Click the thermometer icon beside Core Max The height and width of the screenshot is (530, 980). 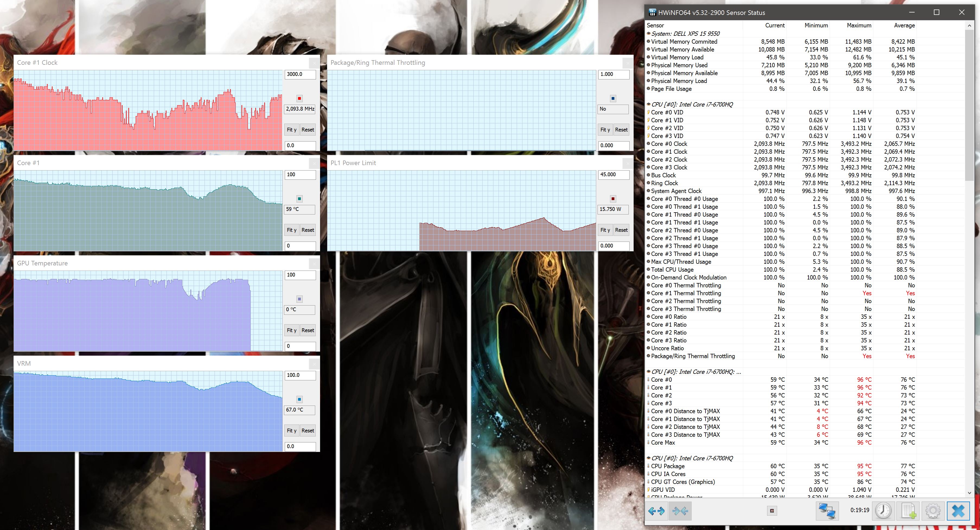[648, 442]
